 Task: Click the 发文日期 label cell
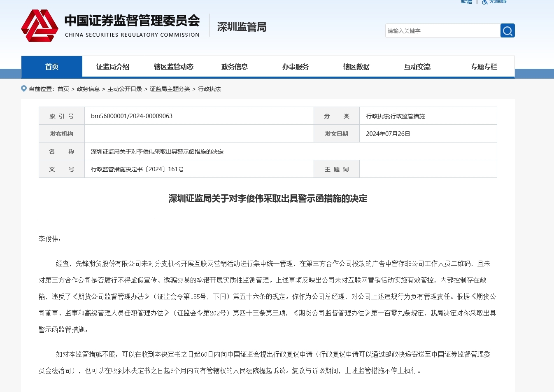click(x=337, y=134)
